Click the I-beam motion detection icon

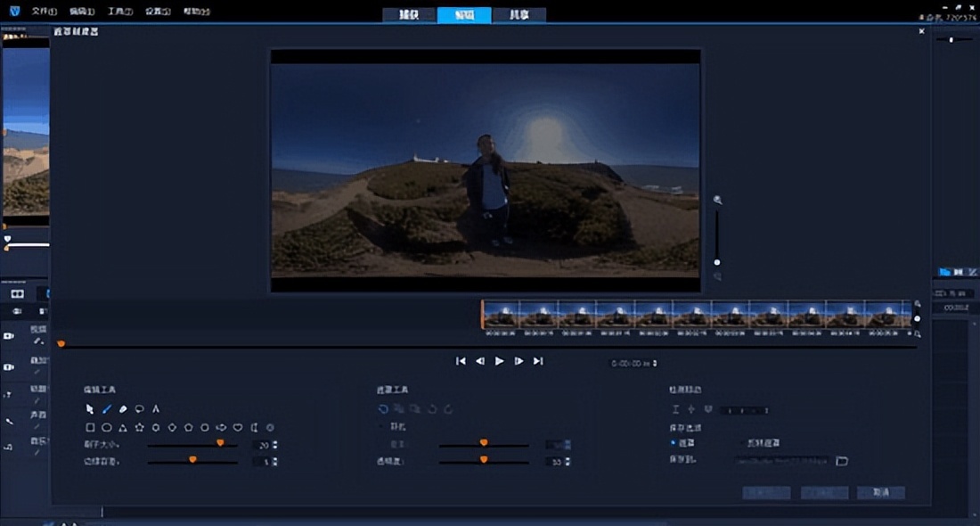pyautogui.click(x=675, y=409)
